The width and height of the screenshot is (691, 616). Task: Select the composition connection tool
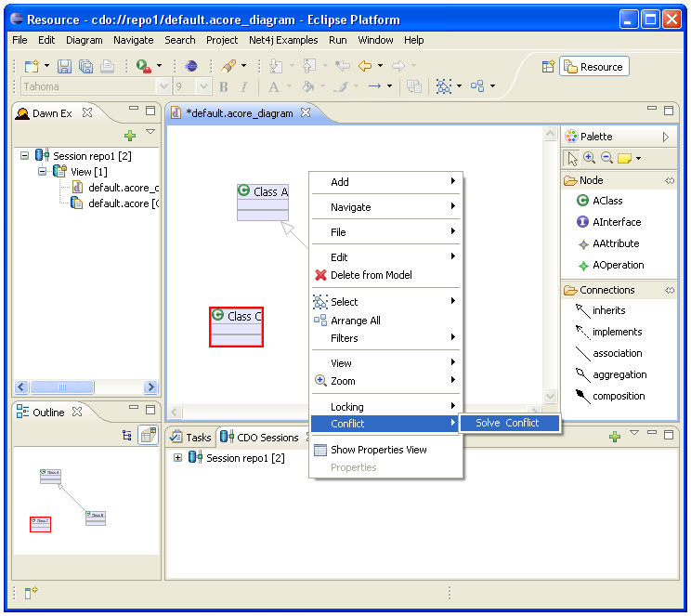(610, 397)
